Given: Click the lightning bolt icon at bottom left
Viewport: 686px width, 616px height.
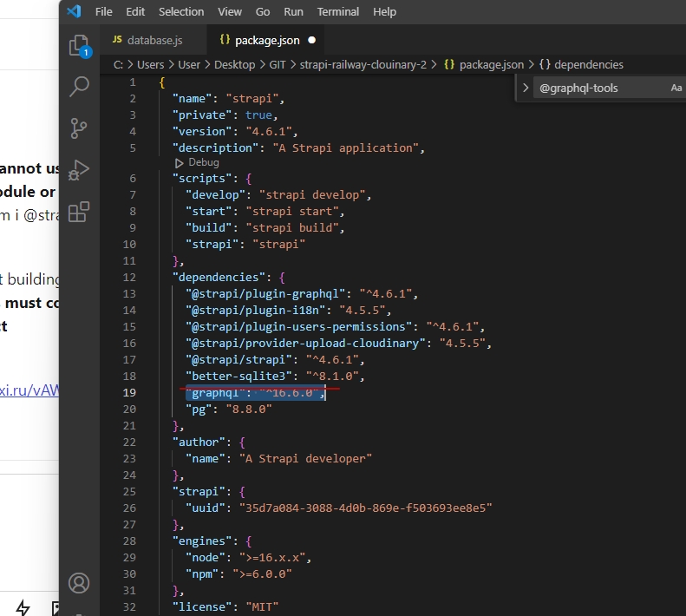Looking at the screenshot, I should pos(23,607).
